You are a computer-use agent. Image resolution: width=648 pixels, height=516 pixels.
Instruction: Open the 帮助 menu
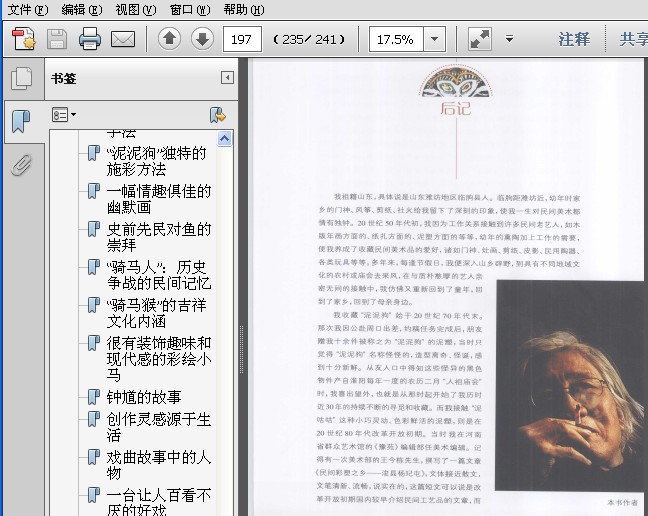[x=244, y=9]
